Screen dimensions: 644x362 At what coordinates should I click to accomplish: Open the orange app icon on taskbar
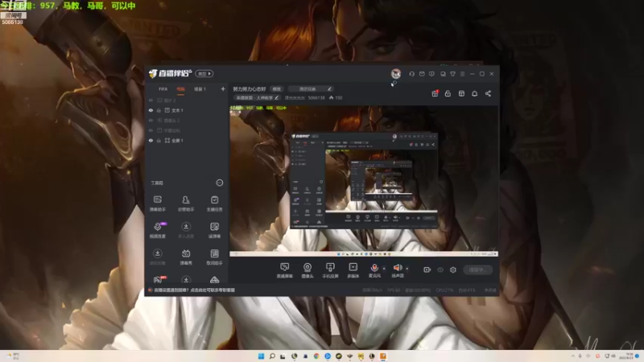pos(383,356)
